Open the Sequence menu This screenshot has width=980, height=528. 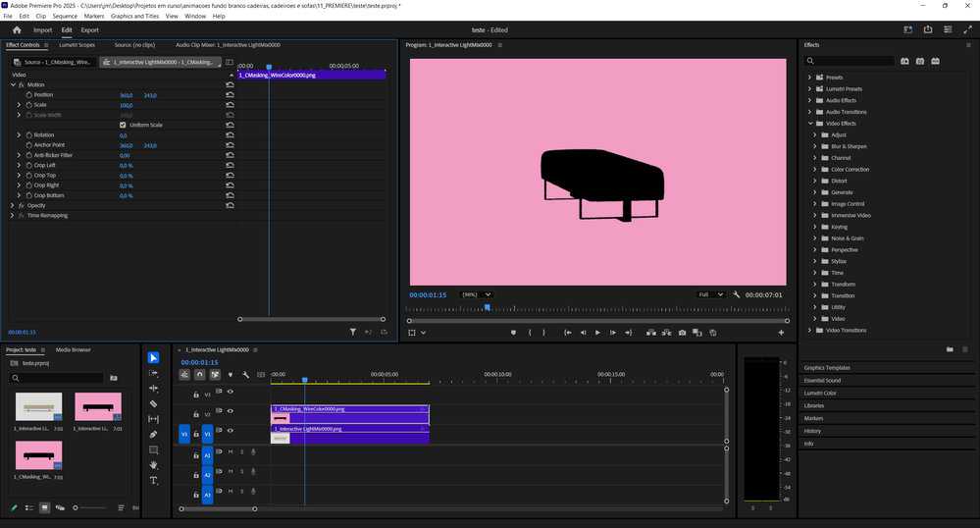(65, 17)
